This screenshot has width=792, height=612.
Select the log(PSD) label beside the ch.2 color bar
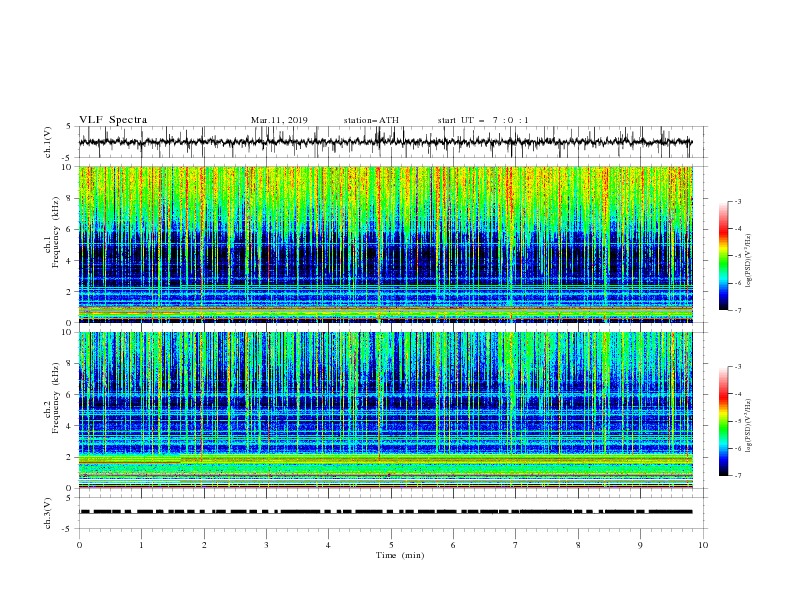click(x=748, y=426)
